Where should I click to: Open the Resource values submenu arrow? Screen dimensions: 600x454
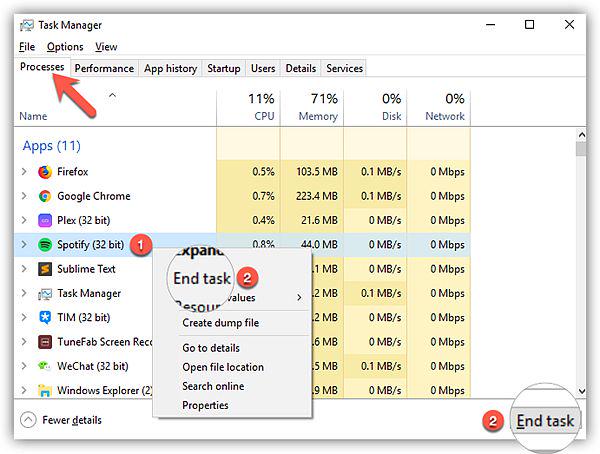299,297
